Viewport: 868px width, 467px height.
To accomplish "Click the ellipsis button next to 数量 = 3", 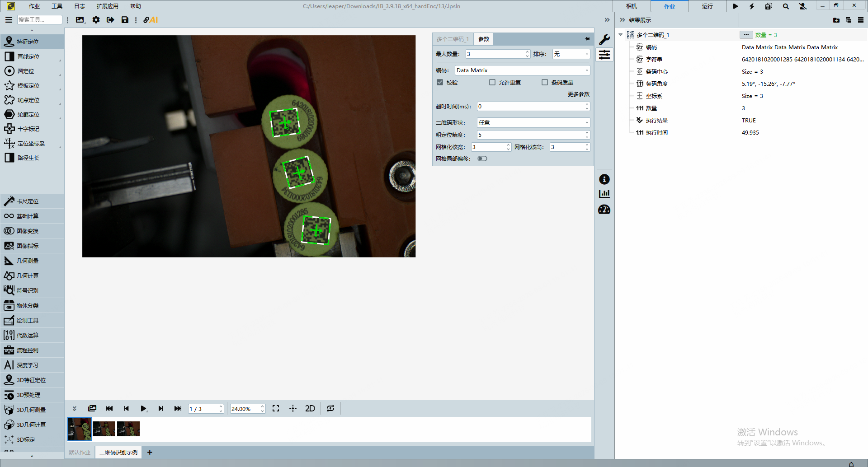I will (746, 35).
